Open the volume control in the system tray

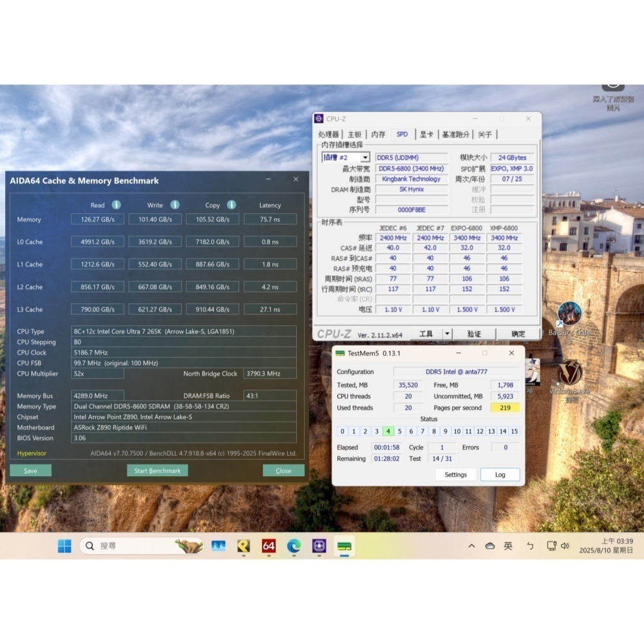565,545
